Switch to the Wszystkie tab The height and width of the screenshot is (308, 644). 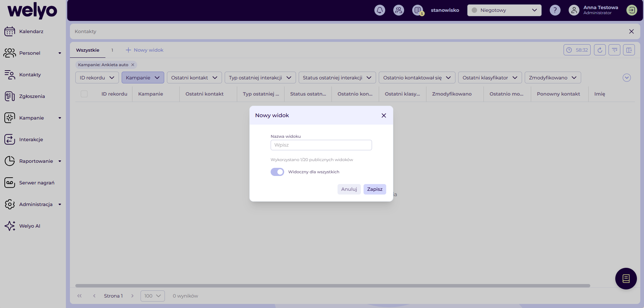point(88,50)
